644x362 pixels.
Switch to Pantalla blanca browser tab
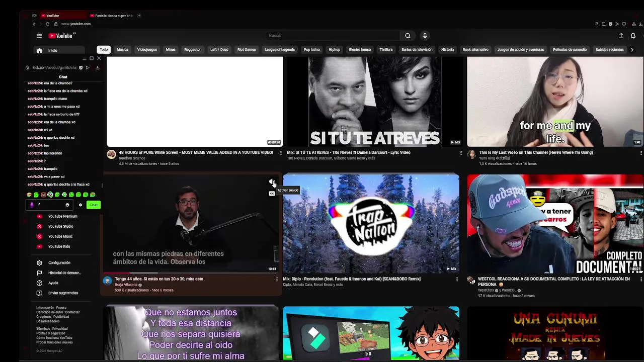pyautogui.click(x=112, y=16)
